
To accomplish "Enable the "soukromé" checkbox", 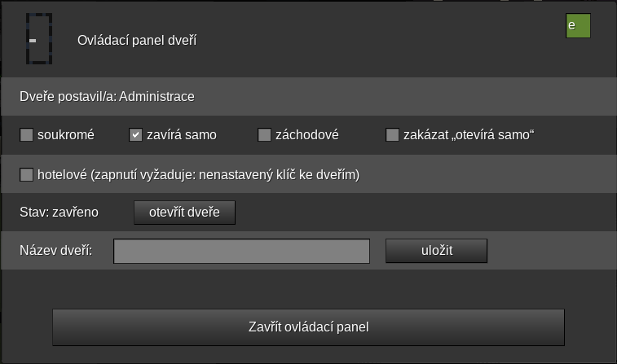I will click(x=27, y=135).
